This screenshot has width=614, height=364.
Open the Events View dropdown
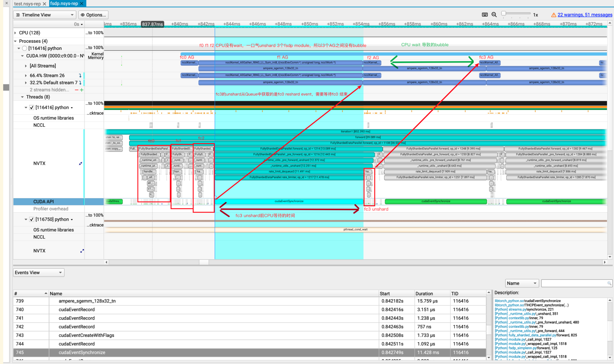(38, 272)
